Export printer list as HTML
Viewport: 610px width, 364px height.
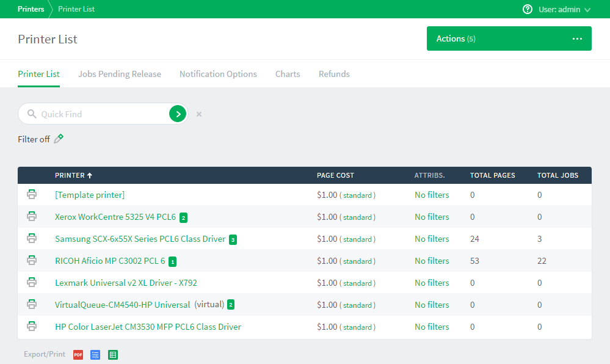point(95,354)
